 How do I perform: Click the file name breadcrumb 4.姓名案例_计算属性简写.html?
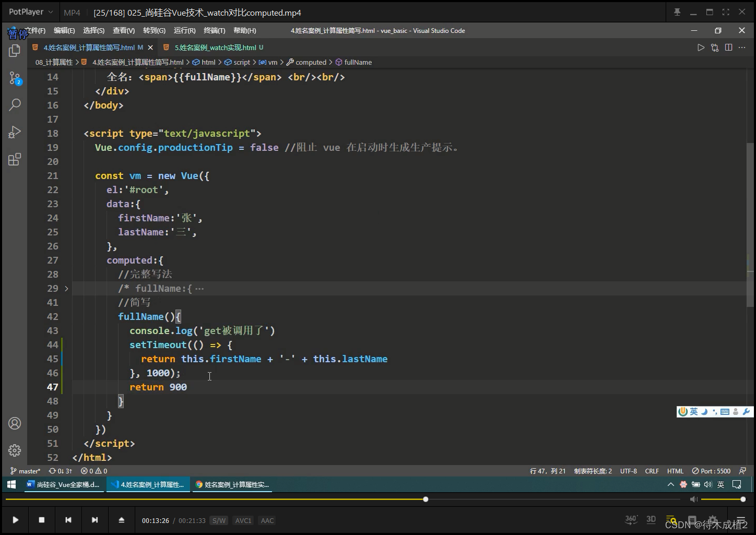coord(133,62)
